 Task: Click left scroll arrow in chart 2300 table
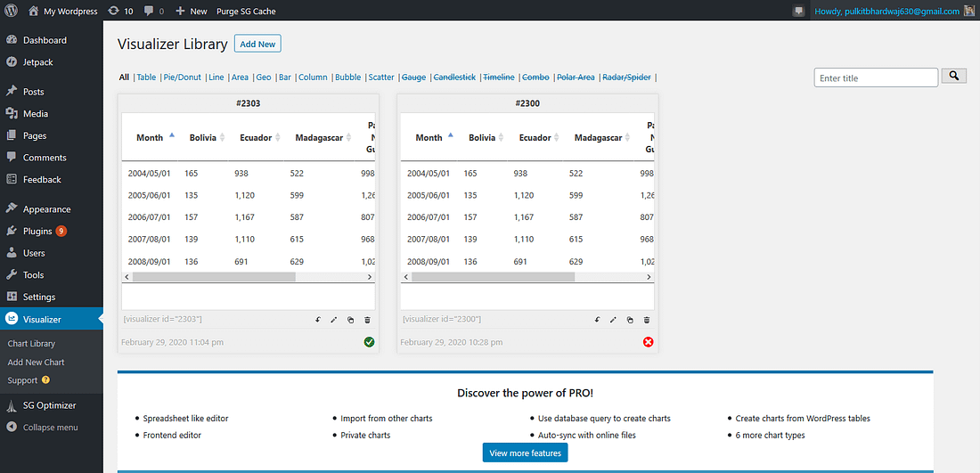(x=406, y=277)
